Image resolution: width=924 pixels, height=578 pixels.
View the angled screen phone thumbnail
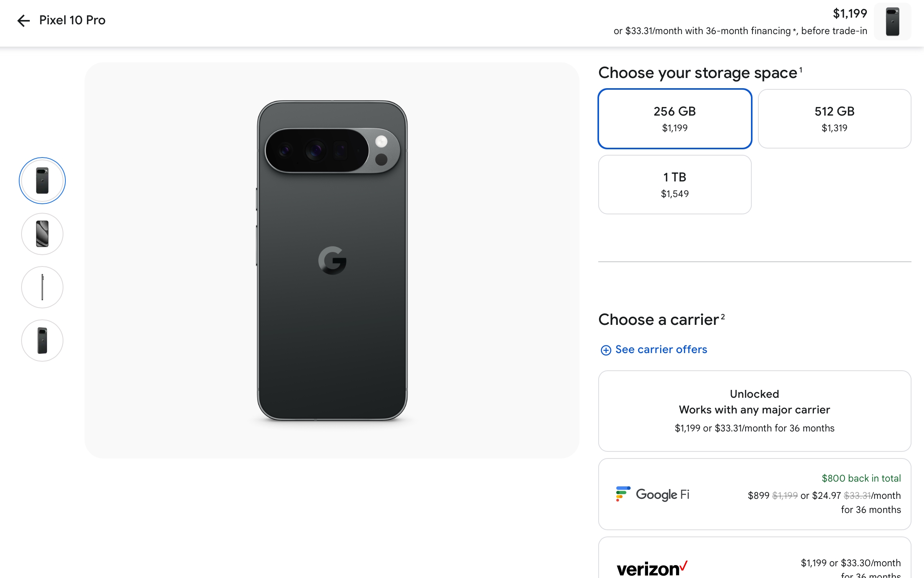point(42,234)
